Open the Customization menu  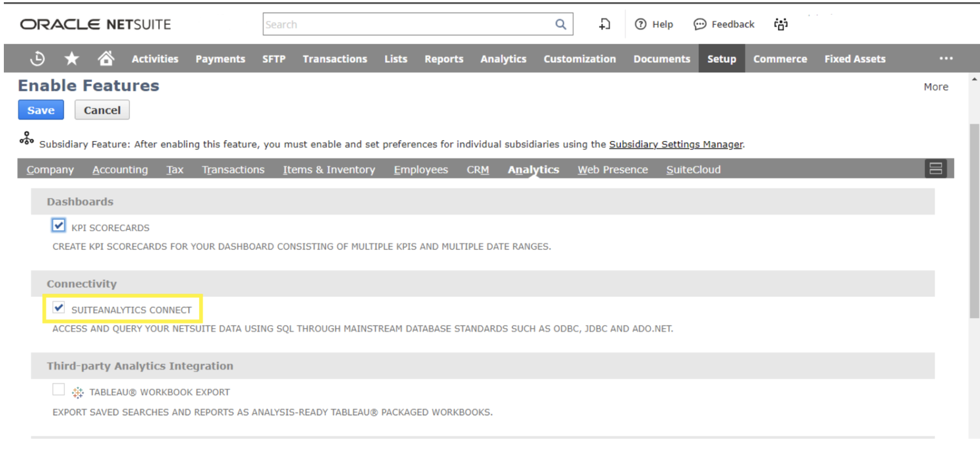click(x=579, y=58)
